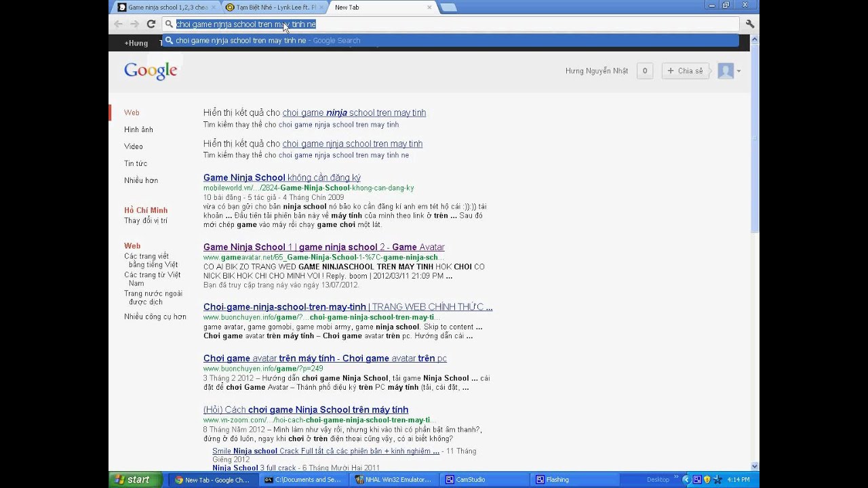
Task: Open account avatar picture
Action: click(x=726, y=70)
